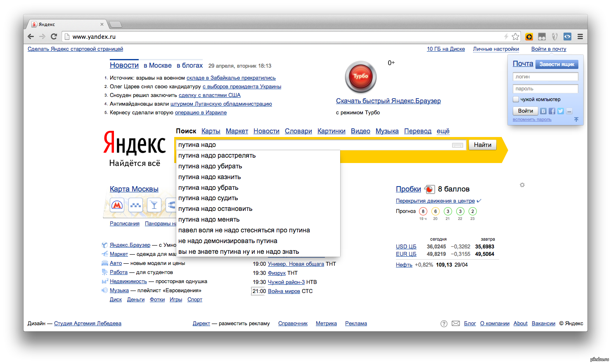This screenshot has width=611, height=364.
Task: Reload the Yandex page
Action: 54,36
